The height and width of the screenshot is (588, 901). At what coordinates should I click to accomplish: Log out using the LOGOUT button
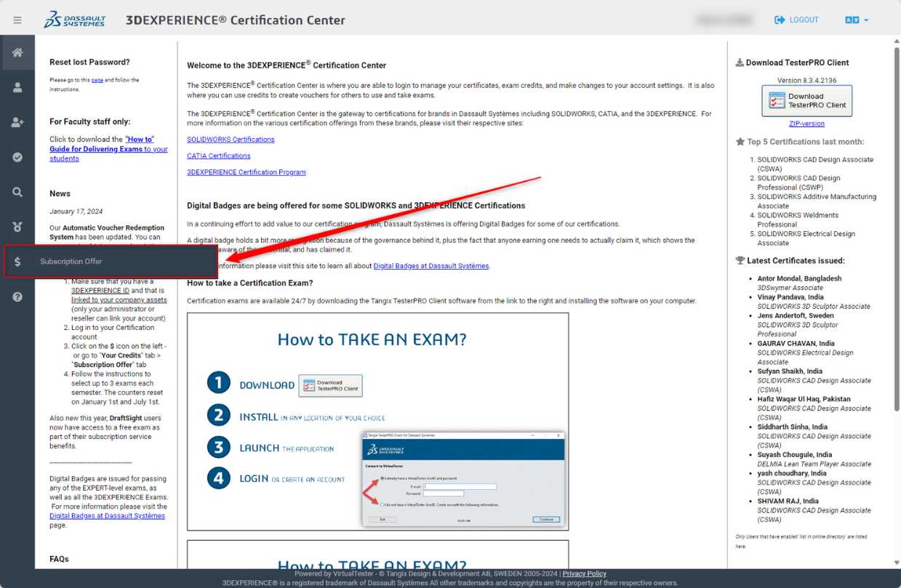[796, 20]
